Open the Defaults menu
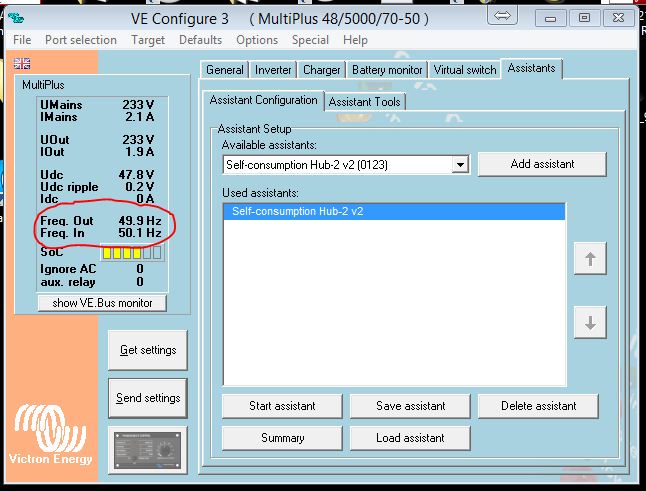Viewport: 646px width, 491px height. pyautogui.click(x=200, y=40)
